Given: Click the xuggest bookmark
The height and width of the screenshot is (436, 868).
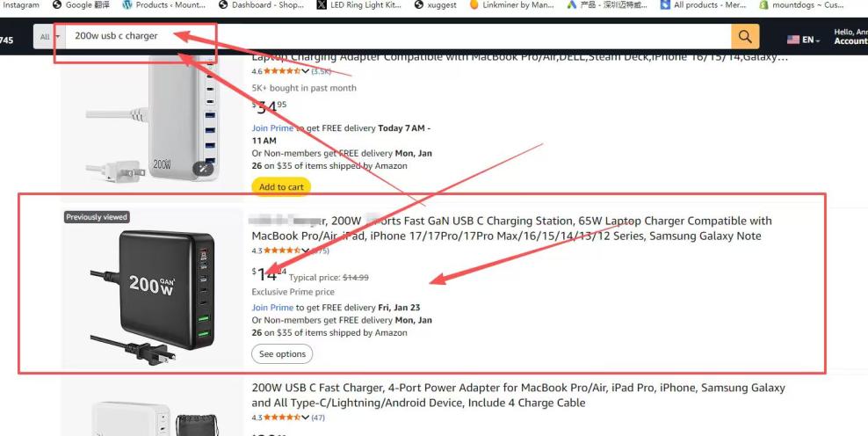Looking at the screenshot, I should pyautogui.click(x=437, y=5).
